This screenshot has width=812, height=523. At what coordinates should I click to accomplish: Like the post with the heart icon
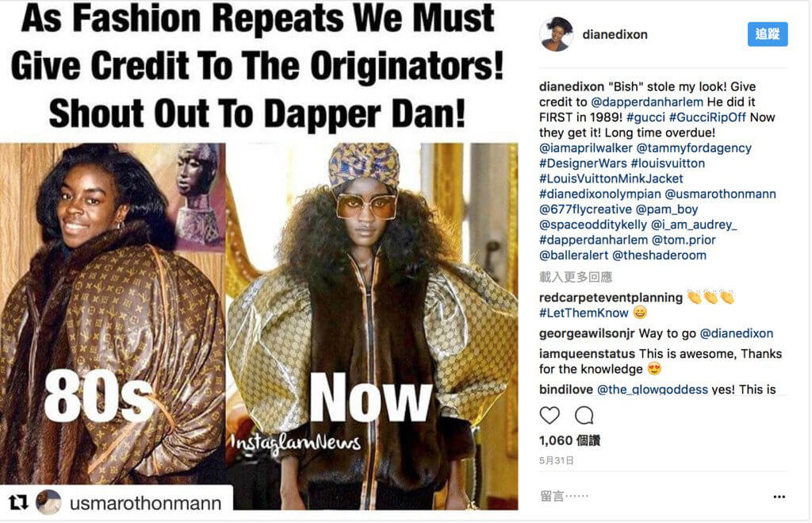tap(550, 415)
